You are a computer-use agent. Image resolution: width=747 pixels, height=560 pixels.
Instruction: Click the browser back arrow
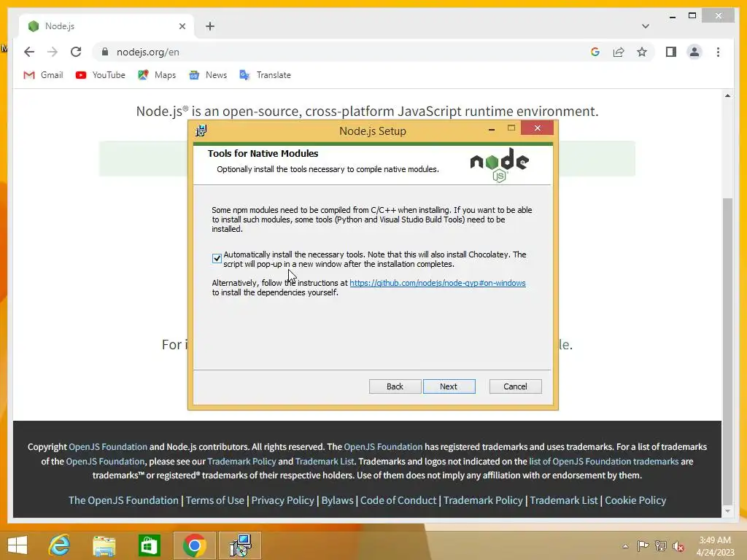pos(29,52)
